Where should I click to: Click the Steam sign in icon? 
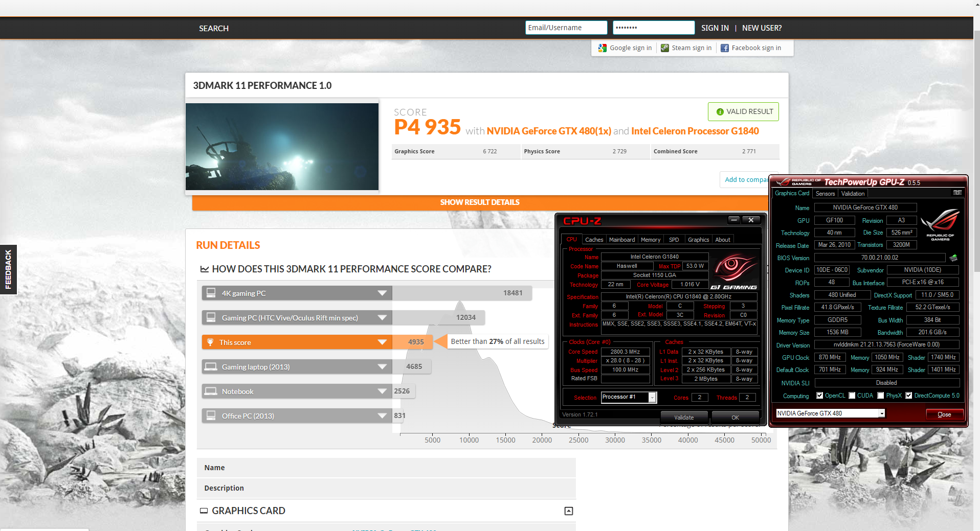665,48
